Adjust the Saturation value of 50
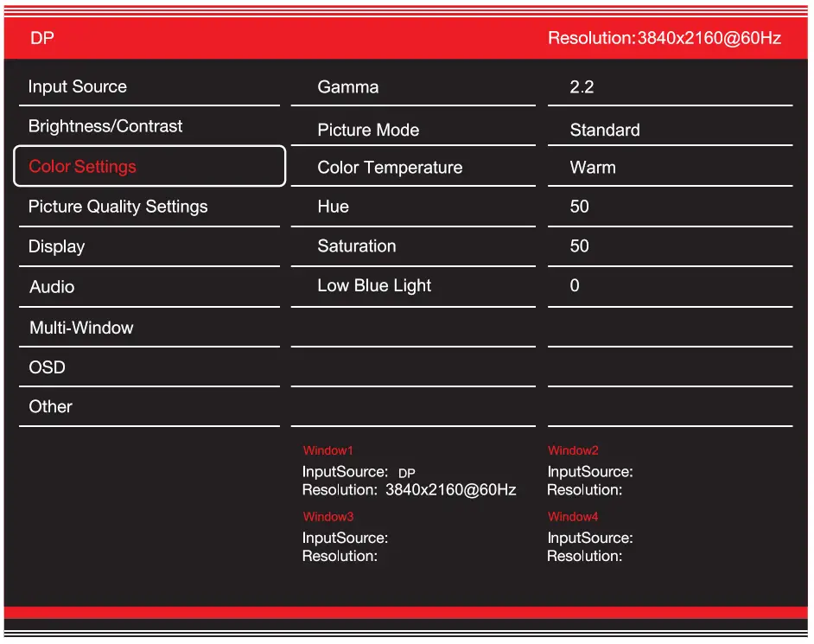This screenshot has height=644, width=814. point(579,246)
